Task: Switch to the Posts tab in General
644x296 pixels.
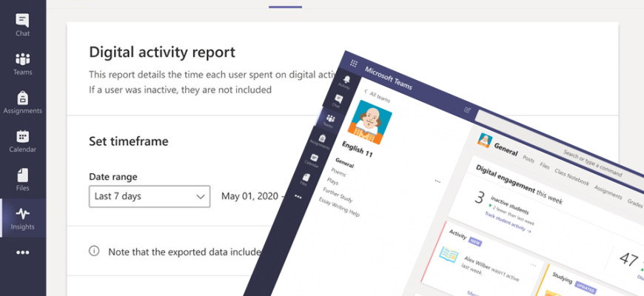Action: pyautogui.click(x=529, y=158)
